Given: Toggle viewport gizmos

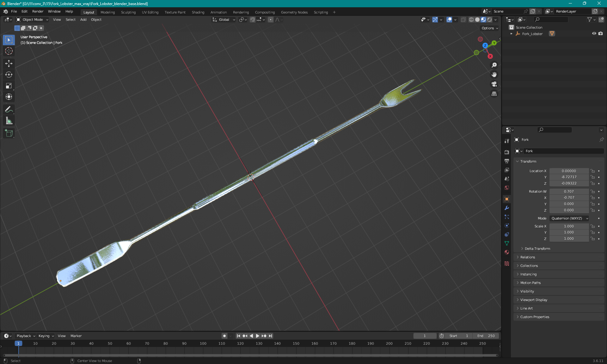Looking at the screenshot, I should (x=435, y=20).
